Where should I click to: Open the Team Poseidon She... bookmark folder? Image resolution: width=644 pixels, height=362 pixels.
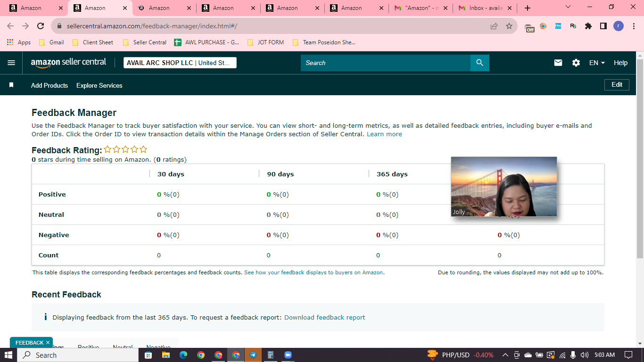click(x=324, y=42)
